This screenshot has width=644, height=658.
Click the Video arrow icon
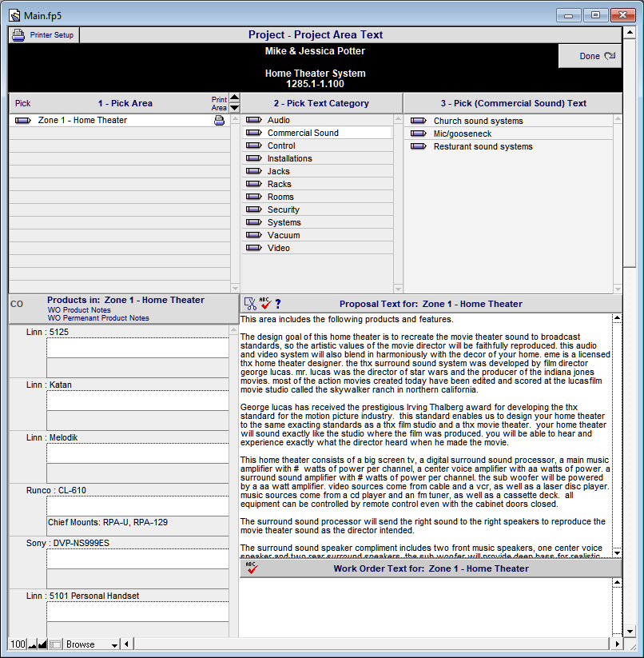click(x=253, y=248)
